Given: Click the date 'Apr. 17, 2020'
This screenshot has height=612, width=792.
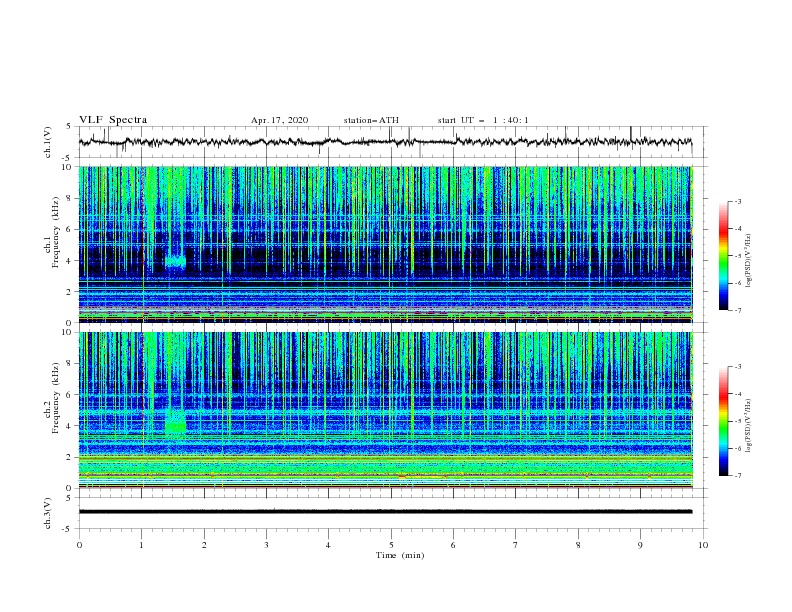Looking at the screenshot, I should click(x=279, y=120).
